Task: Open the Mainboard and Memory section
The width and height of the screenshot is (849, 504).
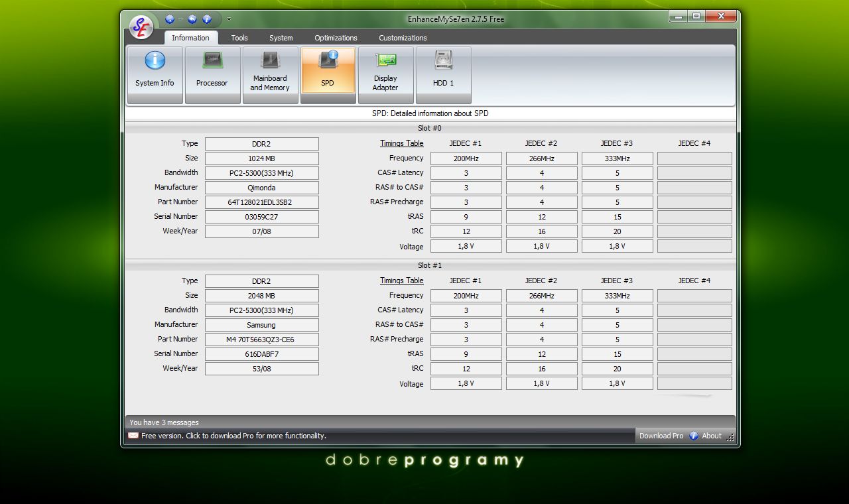Action: pos(270,75)
